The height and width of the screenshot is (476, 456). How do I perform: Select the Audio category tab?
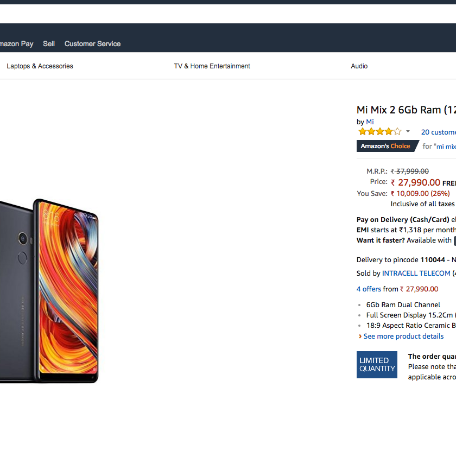point(359,66)
